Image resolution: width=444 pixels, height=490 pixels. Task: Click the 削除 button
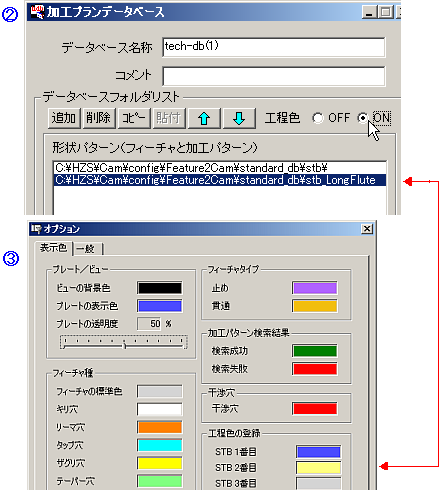(x=99, y=118)
